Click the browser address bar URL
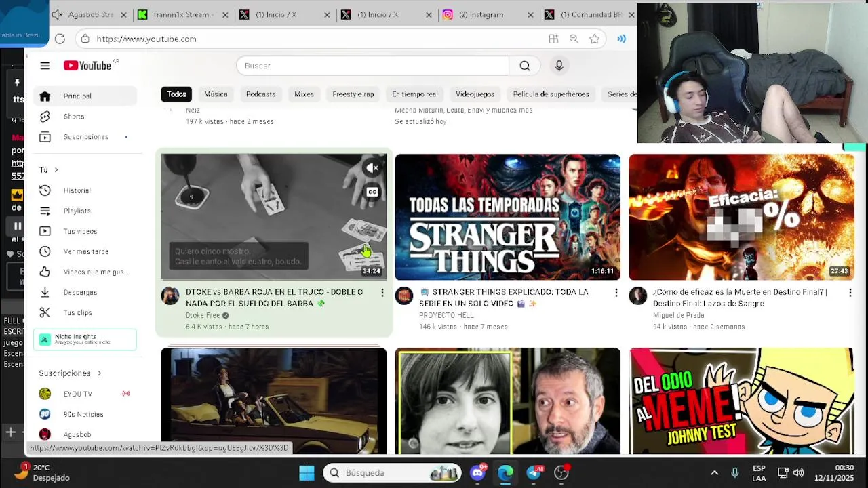Viewport: 868px width, 488px height. coord(146,39)
